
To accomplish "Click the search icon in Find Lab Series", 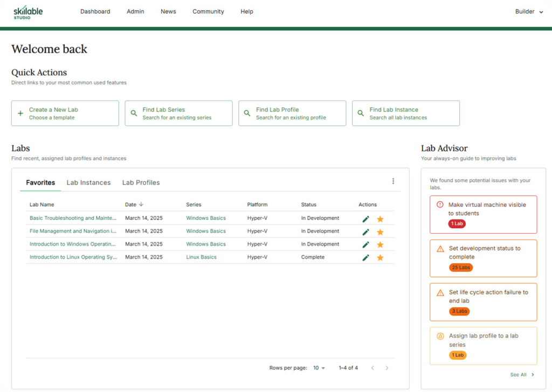I will point(134,114).
